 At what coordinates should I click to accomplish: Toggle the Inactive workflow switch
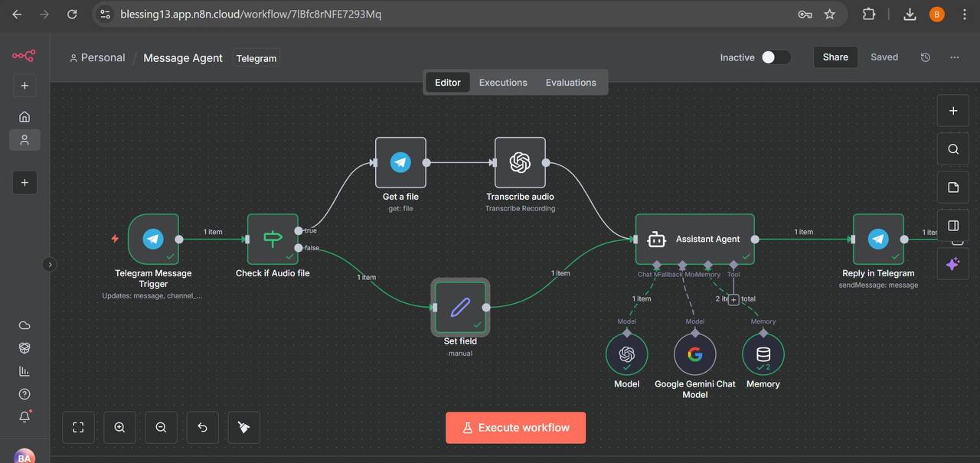point(776,57)
